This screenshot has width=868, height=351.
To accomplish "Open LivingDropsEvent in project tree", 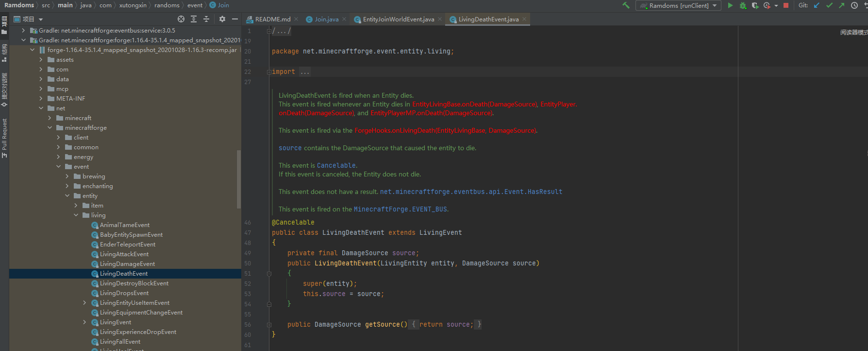I will [x=124, y=293].
